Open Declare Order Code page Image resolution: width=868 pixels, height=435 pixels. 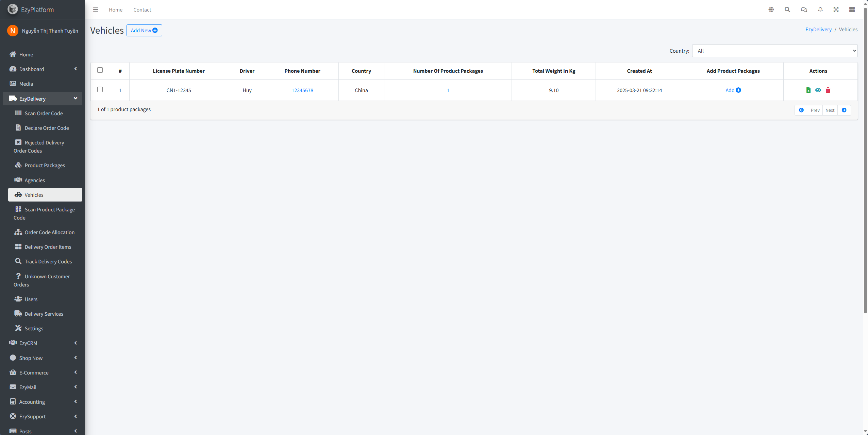45,128
